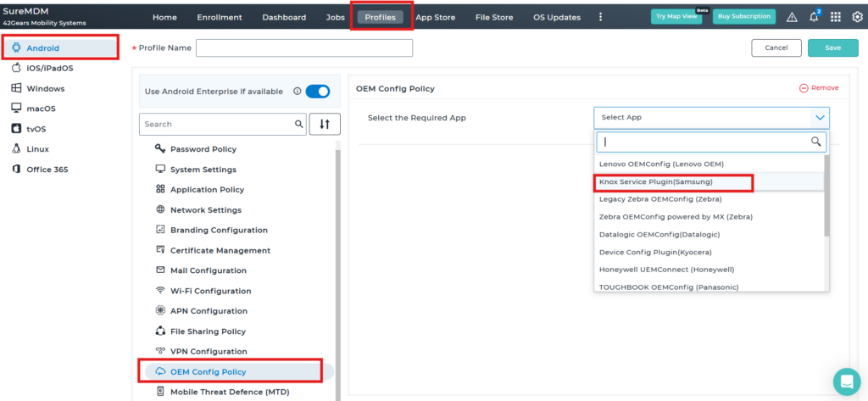868x401 pixels.
Task: Click the Mobile Threat Defence icon
Action: [x=160, y=392]
